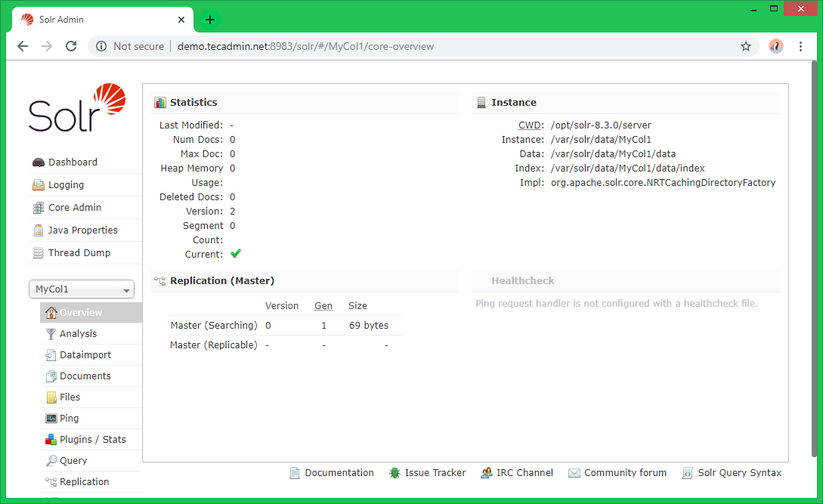Click the Overview house icon
This screenshot has width=823, height=504.
pos(51,312)
